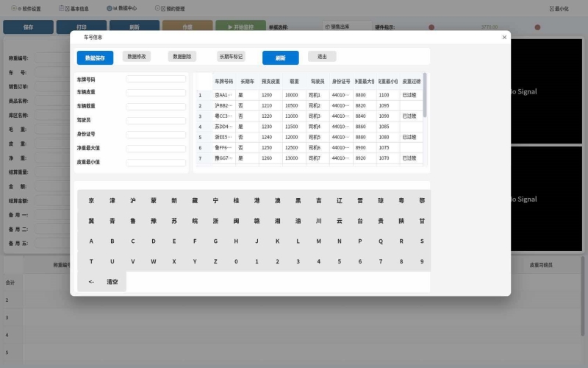Click the 预支皮重 column header

[270, 81]
